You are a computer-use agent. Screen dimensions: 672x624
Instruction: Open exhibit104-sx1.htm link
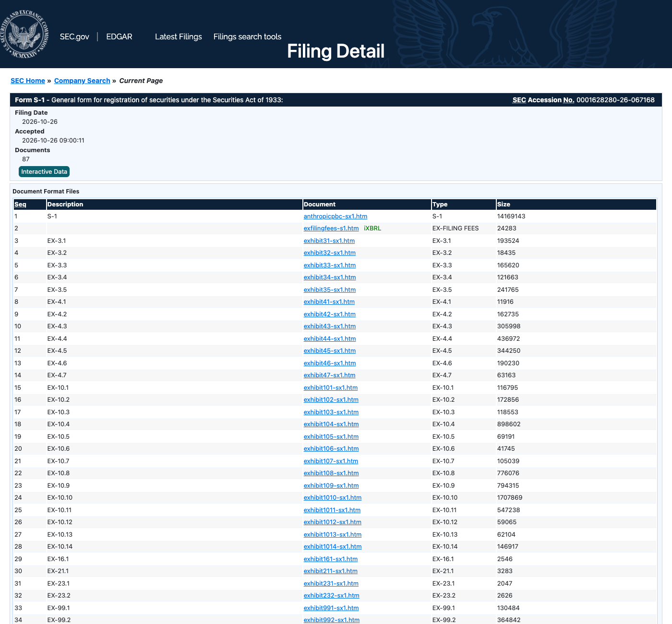pyautogui.click(x=331, y=424)
